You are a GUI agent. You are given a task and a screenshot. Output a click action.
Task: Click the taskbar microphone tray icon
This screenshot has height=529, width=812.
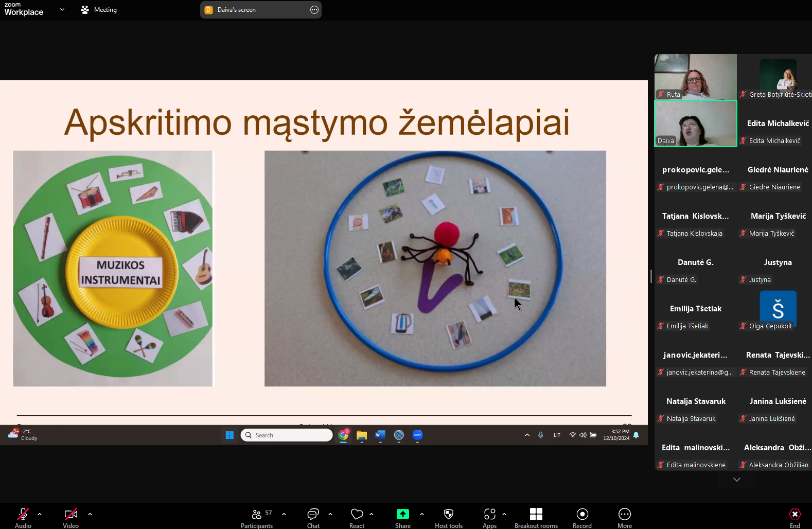pyautogui.click(x=541, y=435)
